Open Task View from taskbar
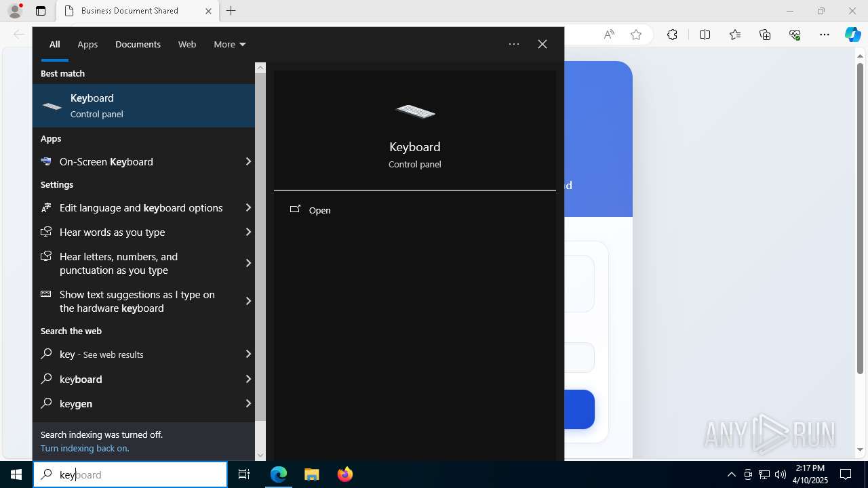 (244, 474)
